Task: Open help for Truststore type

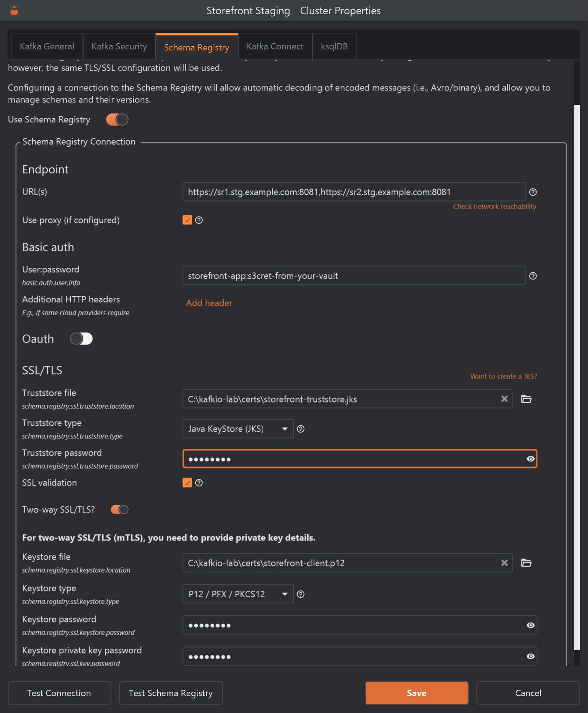Action: click(x=301, y=429)
